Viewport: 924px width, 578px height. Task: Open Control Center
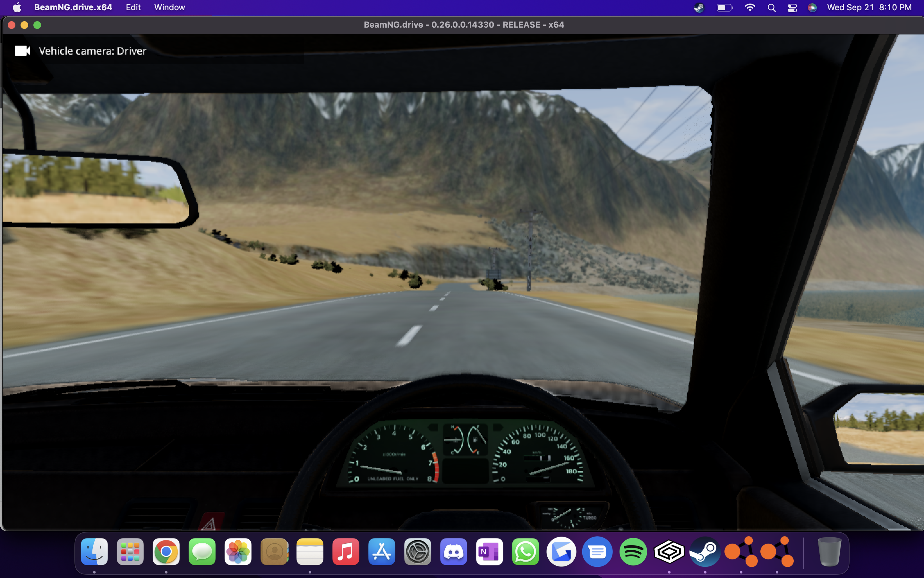coord(792,8)
